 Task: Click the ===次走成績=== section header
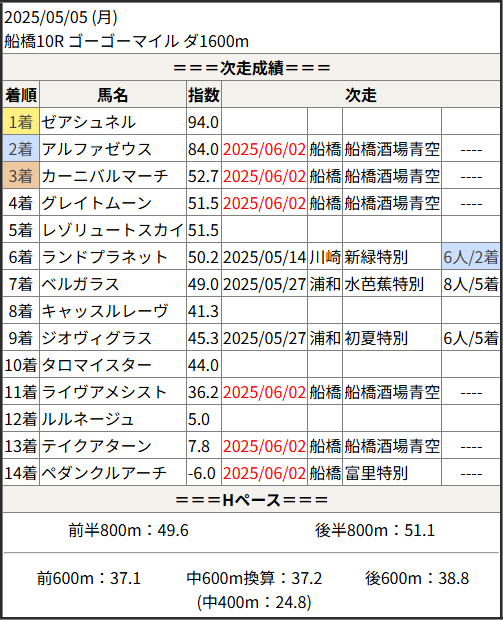coord(252,68)
